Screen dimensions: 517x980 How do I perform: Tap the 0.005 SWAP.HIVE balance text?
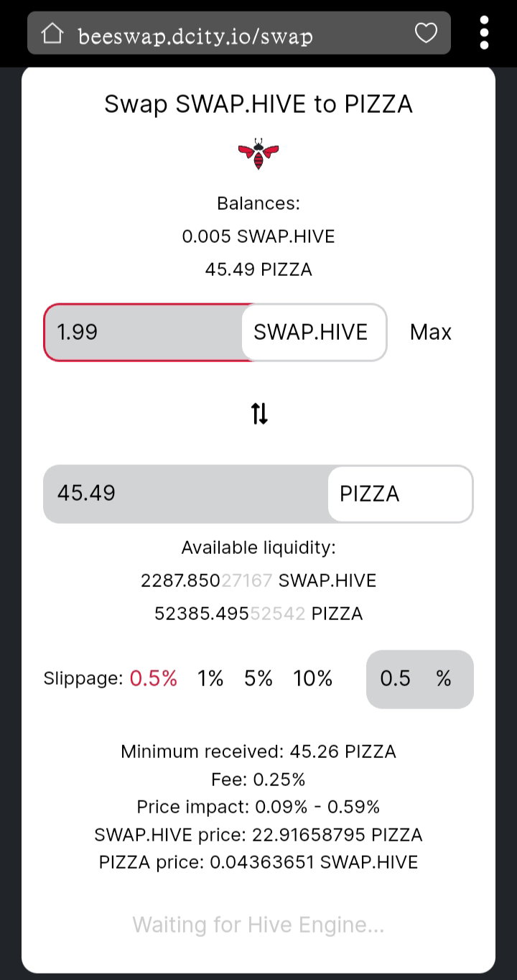pos(258,236)
